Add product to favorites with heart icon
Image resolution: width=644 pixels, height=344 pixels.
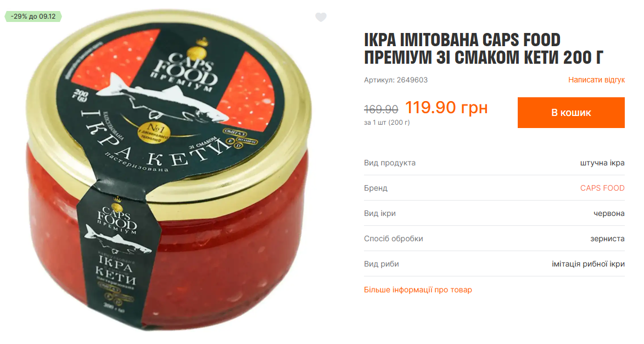321,17
